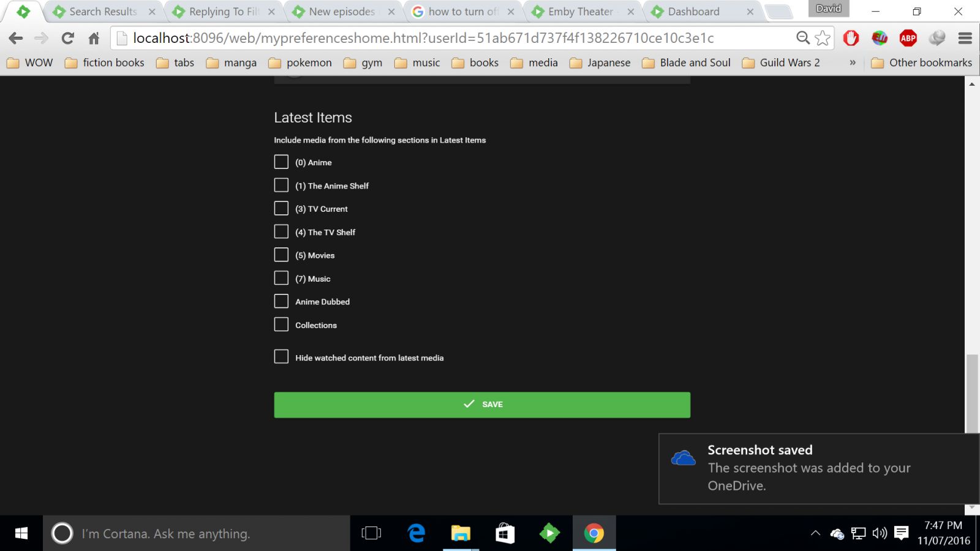The height and width of the screenshot is (551, 980).
Task: Show hidden bookmarks with the chevron
Action: tap(853, 62)
